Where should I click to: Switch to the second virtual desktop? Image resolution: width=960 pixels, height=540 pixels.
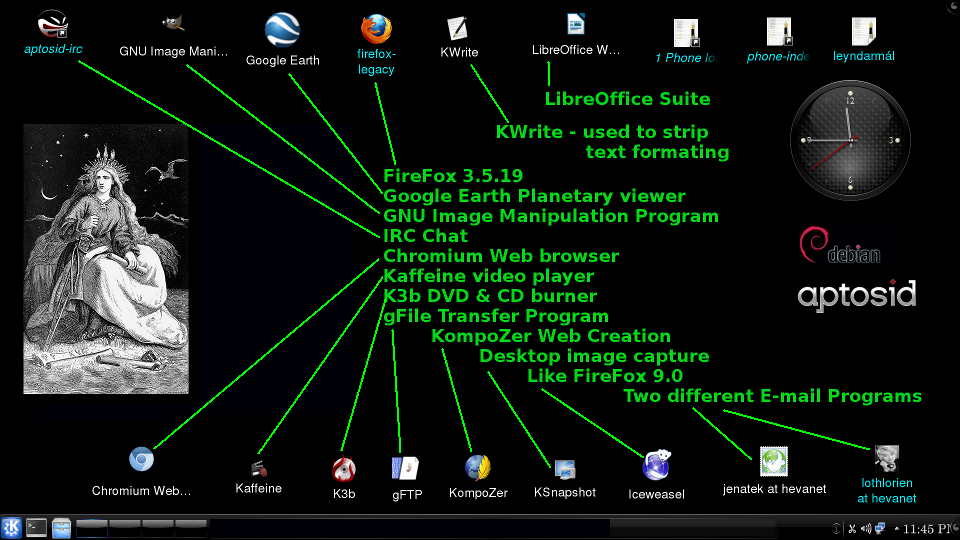click(125, 528)
